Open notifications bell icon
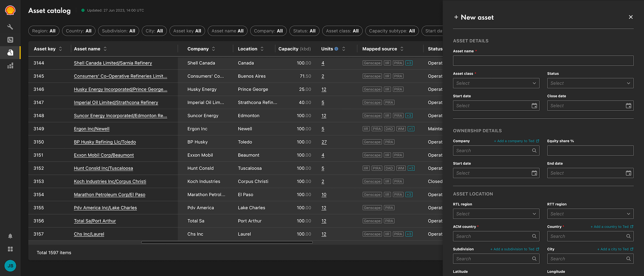Screen dimensions: 644x276 (10, 236)
